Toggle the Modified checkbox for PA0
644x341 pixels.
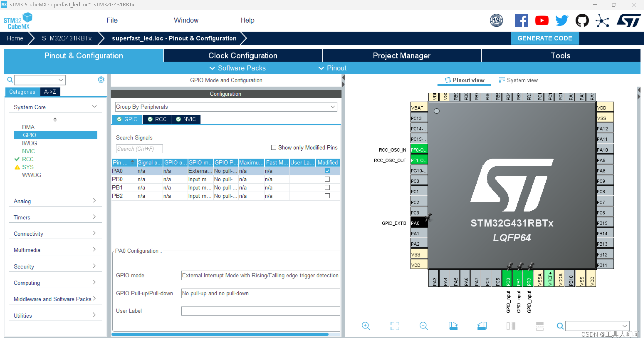[327, 171]
